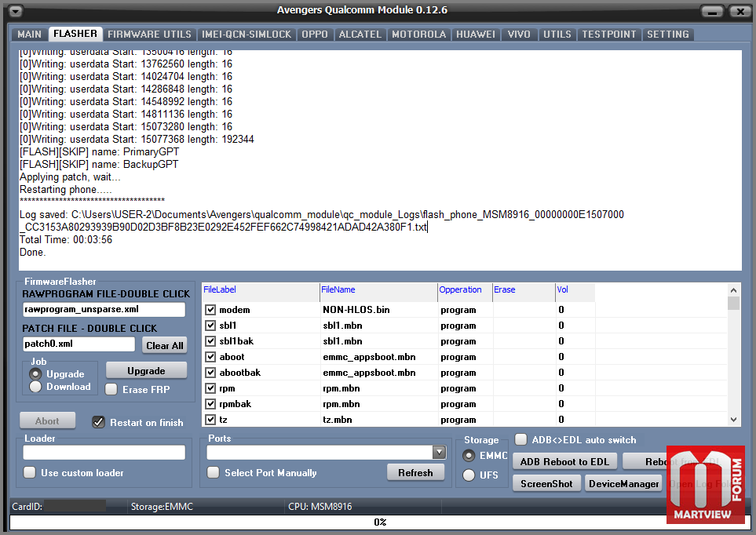Viewport: 756px width, 535px height.
Task: Click the file list scroll down arrow
Action: [733, 420]
